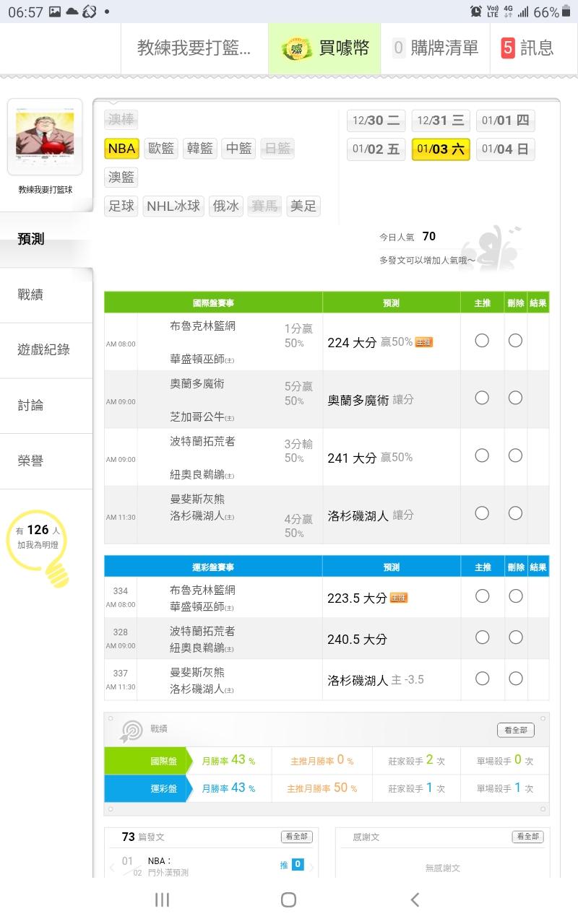Viewport: 578px width, 924px height.
Task: Tap the target icon beside 戰績
Action: coord(132,731)
